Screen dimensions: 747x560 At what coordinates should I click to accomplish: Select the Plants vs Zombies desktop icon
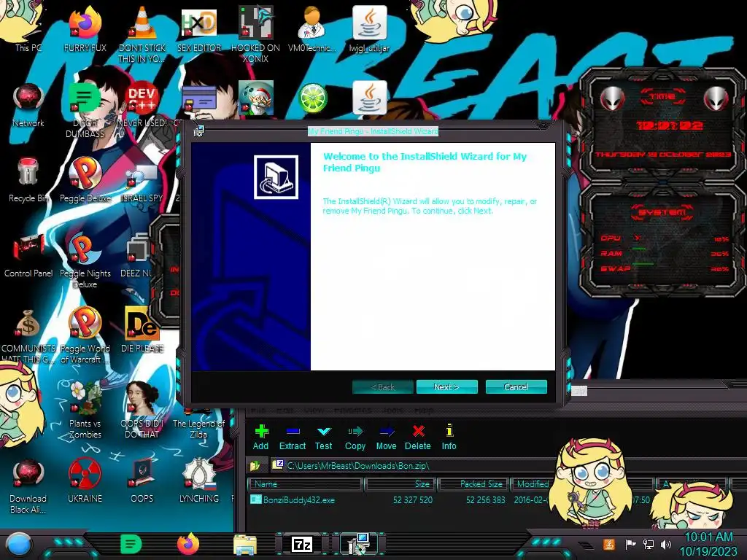85,411
